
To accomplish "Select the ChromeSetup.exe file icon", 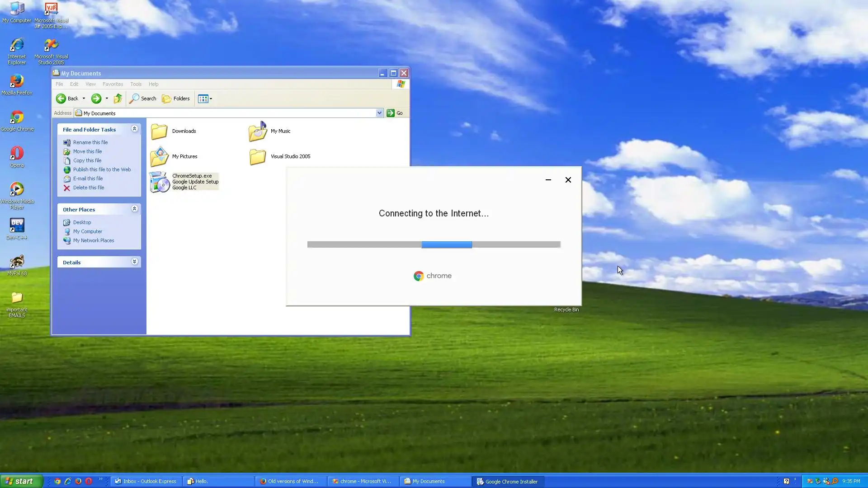I will 159,182.
